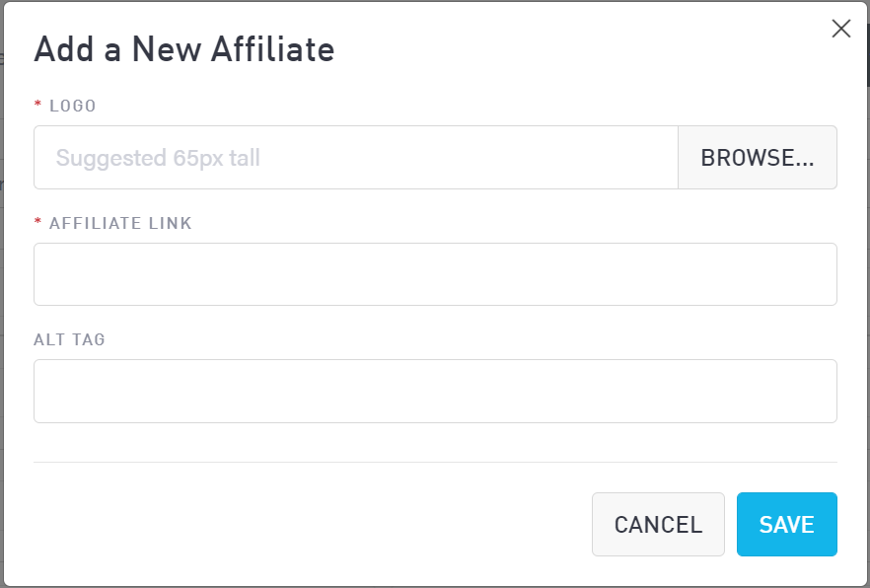The width and height of the screenshot is (870, 588).
Task: Focus the Logo file path field
Action: 355,158
